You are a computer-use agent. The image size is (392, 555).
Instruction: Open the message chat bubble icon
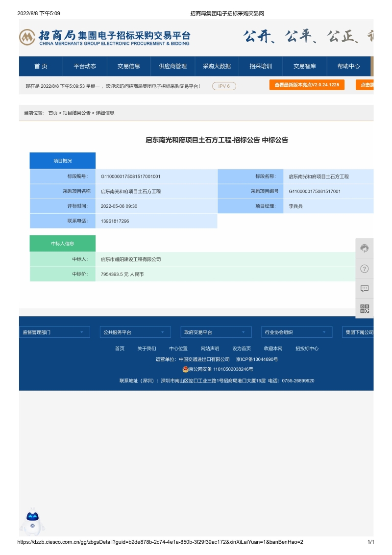(365, 288)
